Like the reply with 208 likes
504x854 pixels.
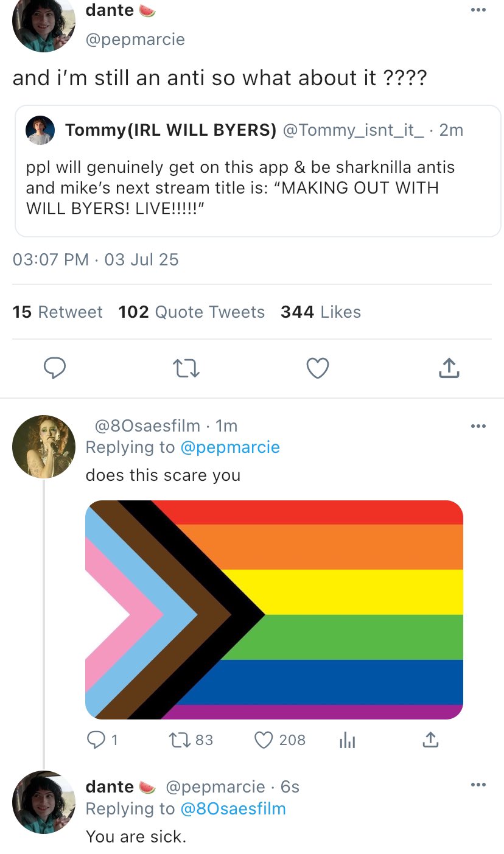(x=264, y=740)
